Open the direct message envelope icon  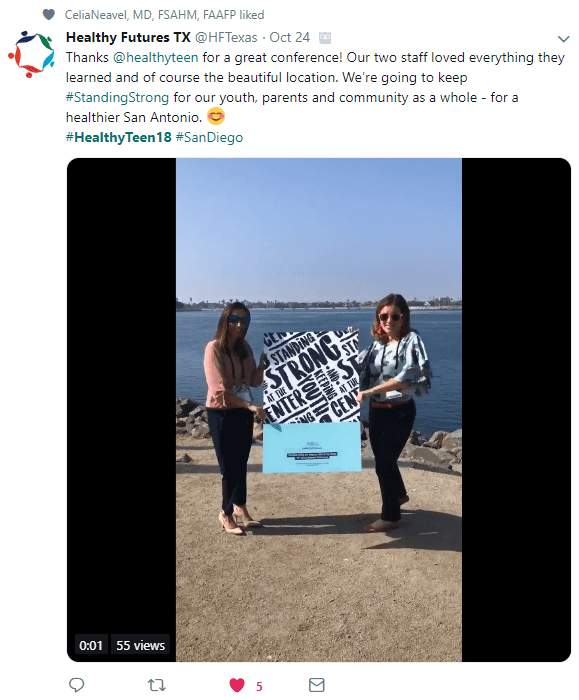coord(317,684)
